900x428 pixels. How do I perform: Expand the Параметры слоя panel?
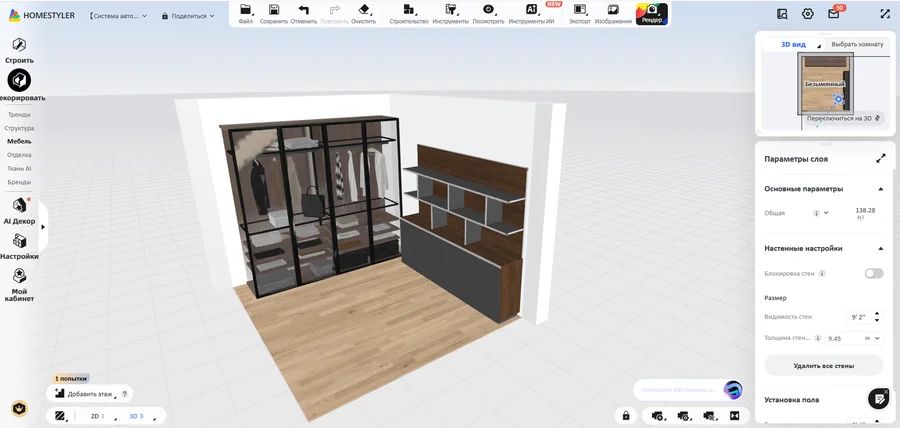tap(880, 159)
